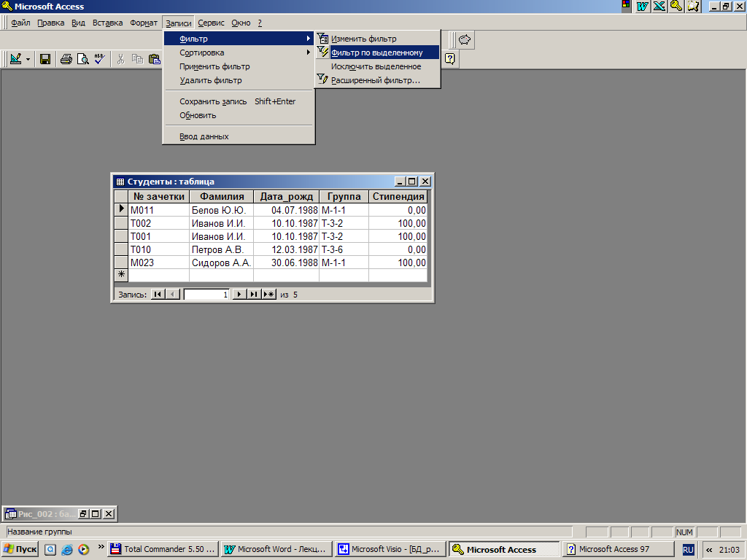Open the Вид menu
This screenshot has height=560, width=747.
(x=78, y=23)
